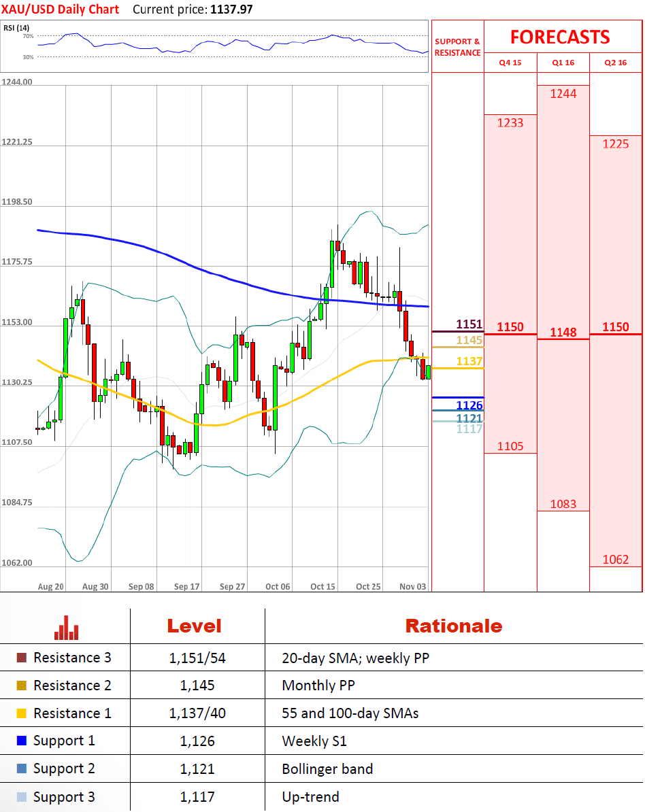The width and height of the screenshot is (645, 812).
Task: Click the Oct 15 date axis label
Action: (322, 587)
